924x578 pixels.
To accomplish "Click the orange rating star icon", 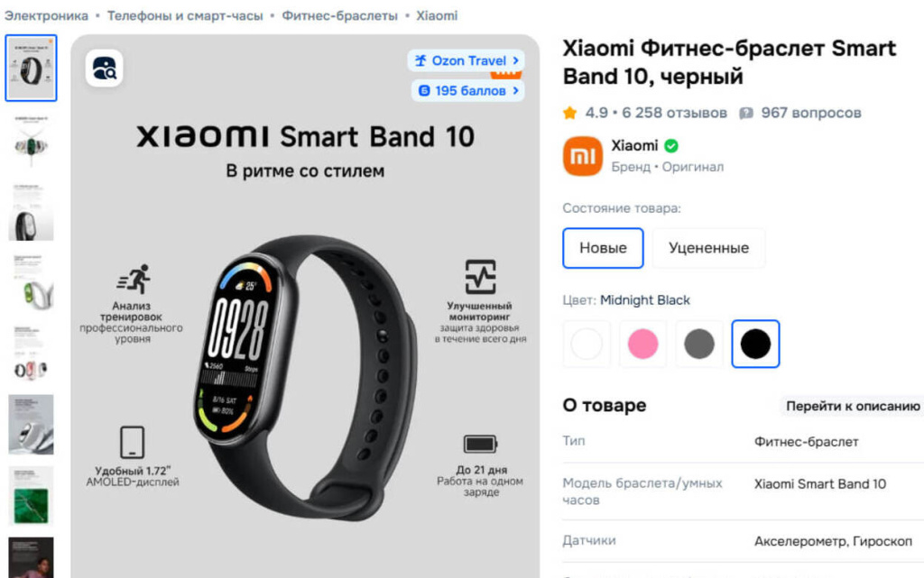I will click(569, 113).
